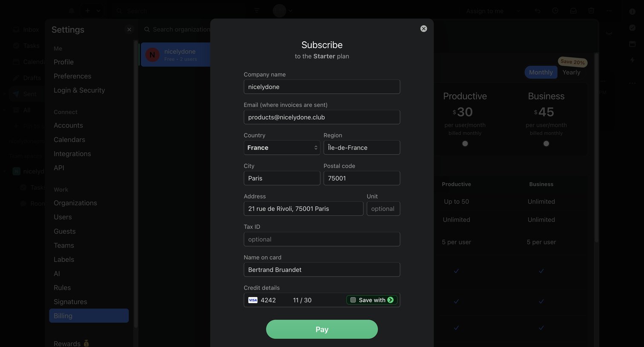This screenshot has height=347, width=644.
Task: Click the Unit optional field
Action: pos(383,209)
